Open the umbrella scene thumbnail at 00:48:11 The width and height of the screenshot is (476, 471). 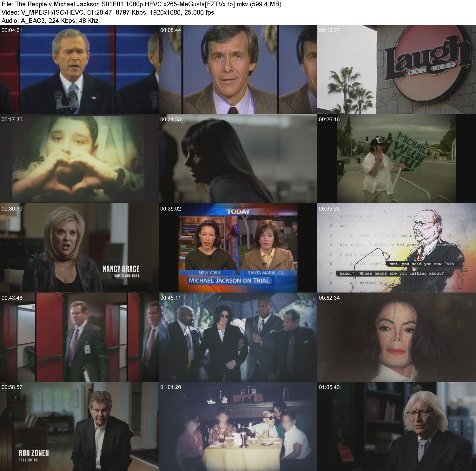pos(238,337)
